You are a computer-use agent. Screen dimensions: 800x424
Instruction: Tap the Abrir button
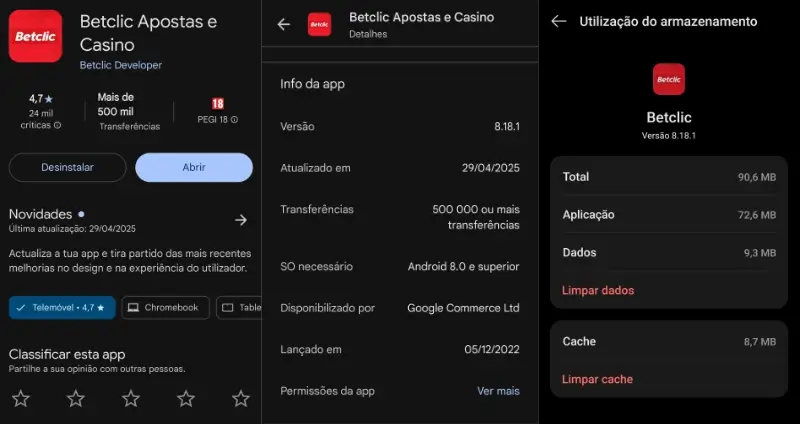coord(194,167)
